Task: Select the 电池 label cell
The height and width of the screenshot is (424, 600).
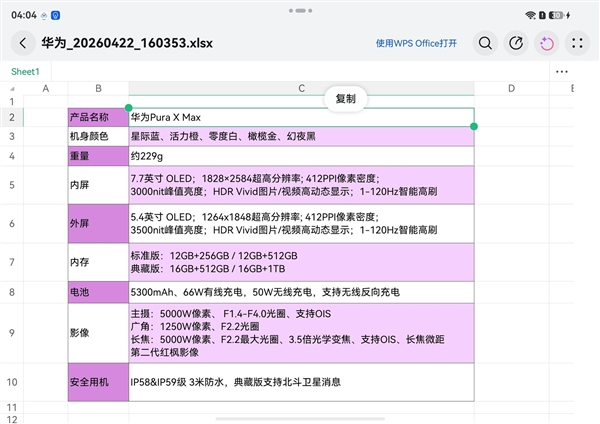Action: point(98,291)
